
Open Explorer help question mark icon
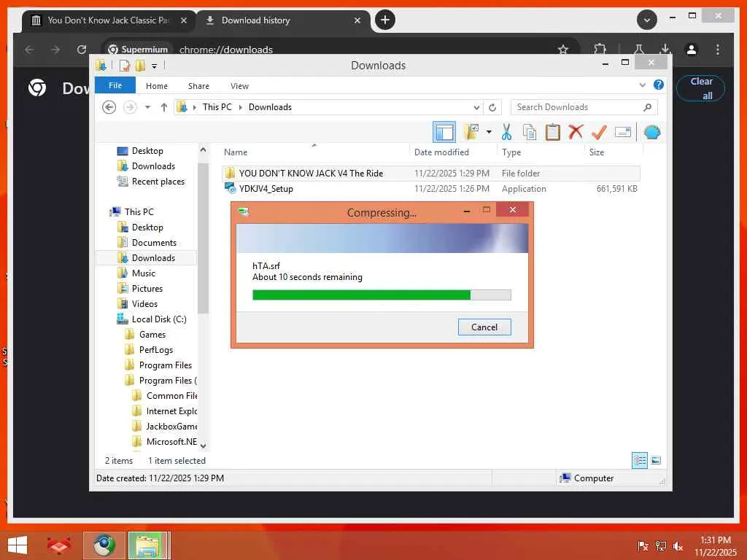point(659,85)
